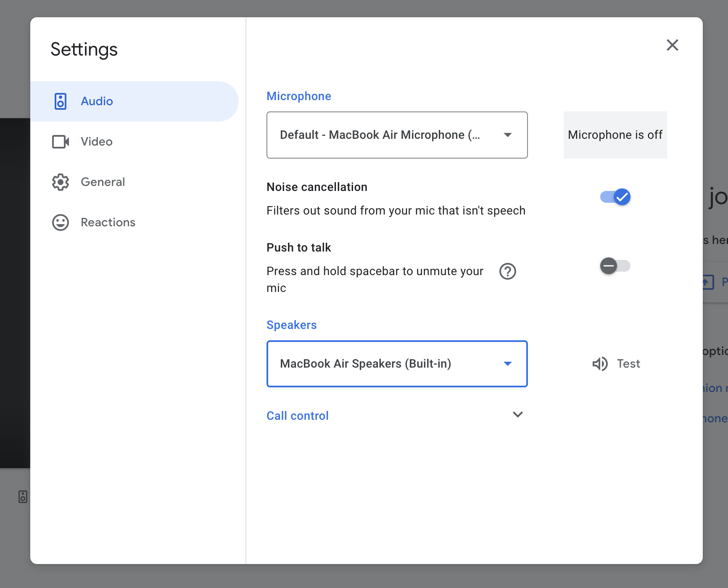The image size is (728, 588).
Task: Toggle Noise cancellation off then check state
Action: (615, 197)
